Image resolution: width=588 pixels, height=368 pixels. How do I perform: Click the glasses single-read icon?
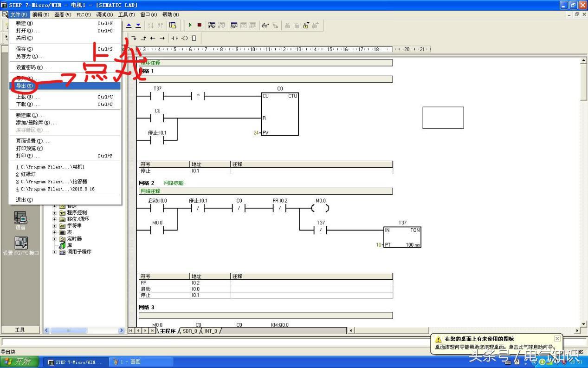265,25
